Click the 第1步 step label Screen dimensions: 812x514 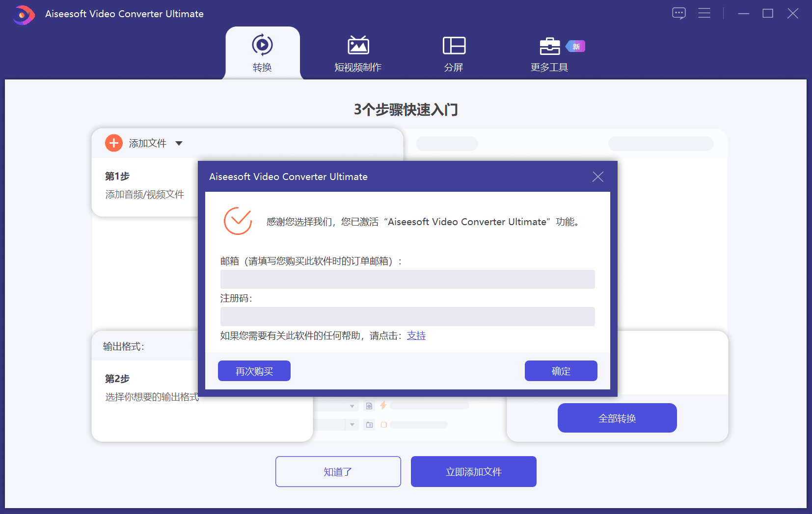pyautogui.click(x=117, y=176)
